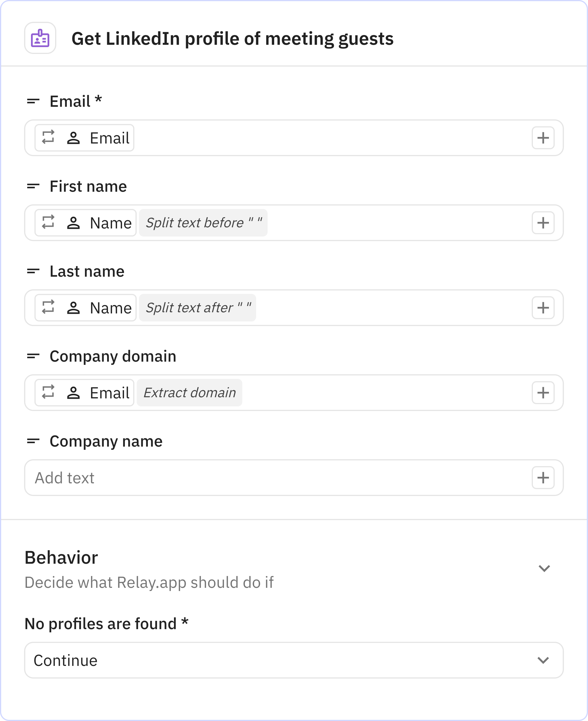Click the purple ID badge step icon

click(40, 38)
